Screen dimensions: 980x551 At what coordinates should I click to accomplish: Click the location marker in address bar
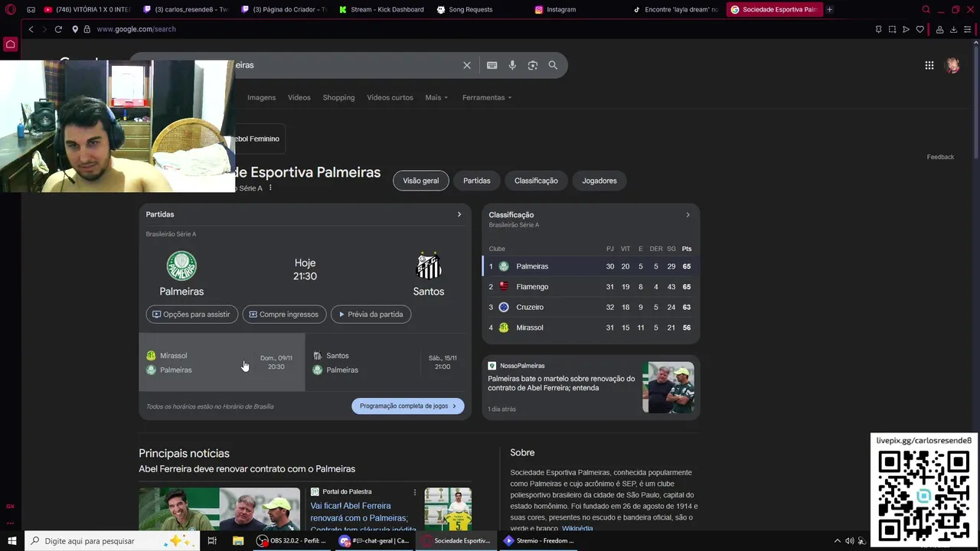[75, 29]
